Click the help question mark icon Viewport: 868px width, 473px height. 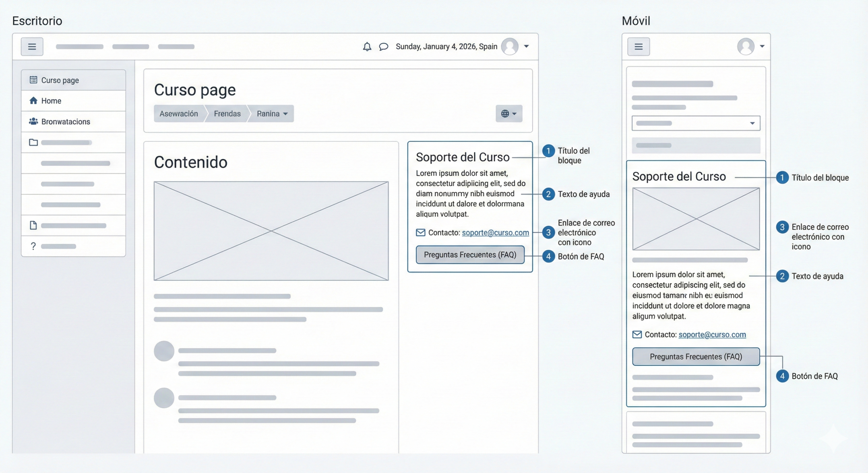click(33, 246)
